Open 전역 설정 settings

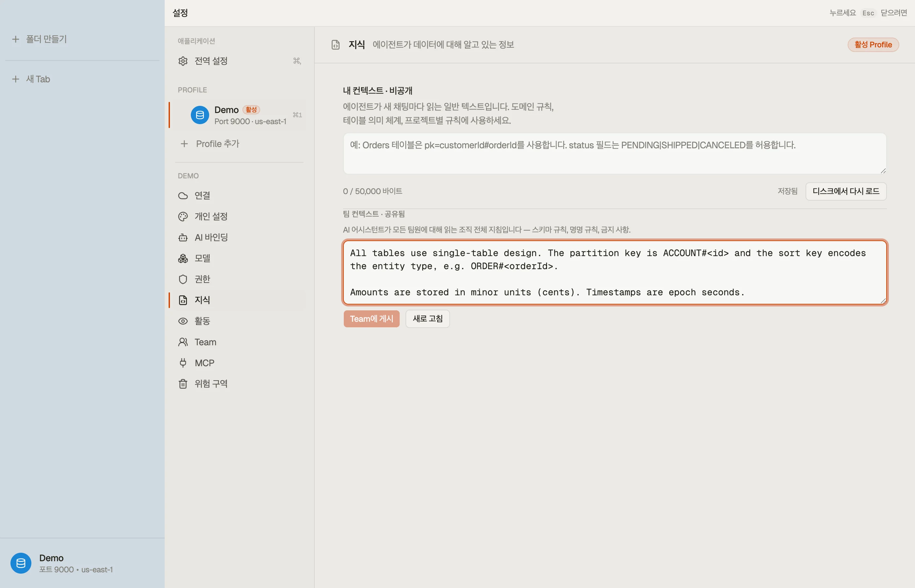pos(239,61)
